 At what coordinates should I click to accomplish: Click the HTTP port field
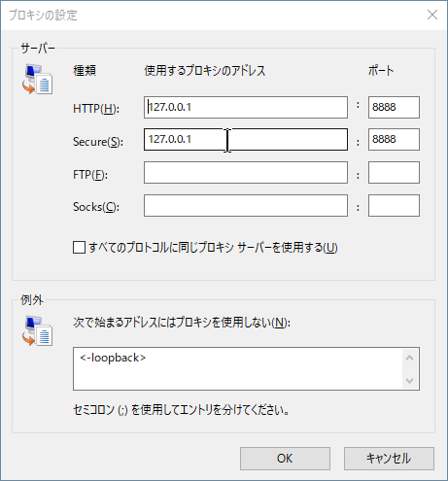[394, 107]
